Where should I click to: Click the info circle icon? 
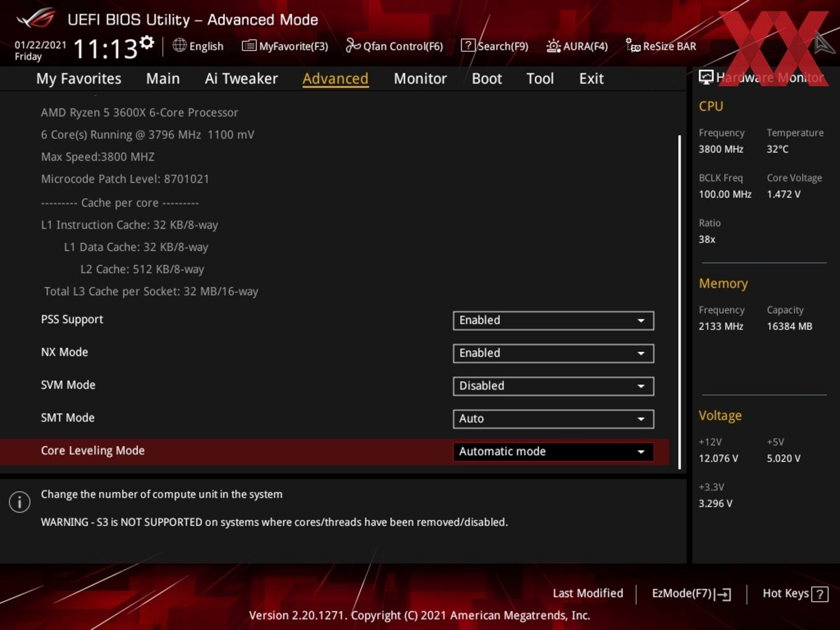[20, 502]
